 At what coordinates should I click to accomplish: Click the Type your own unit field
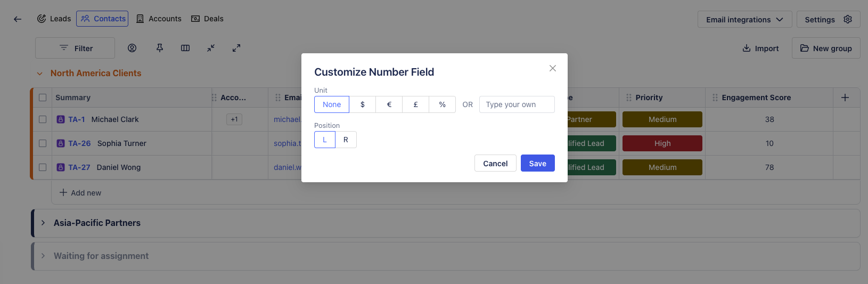pyautogui.click(x=517, y=104)
